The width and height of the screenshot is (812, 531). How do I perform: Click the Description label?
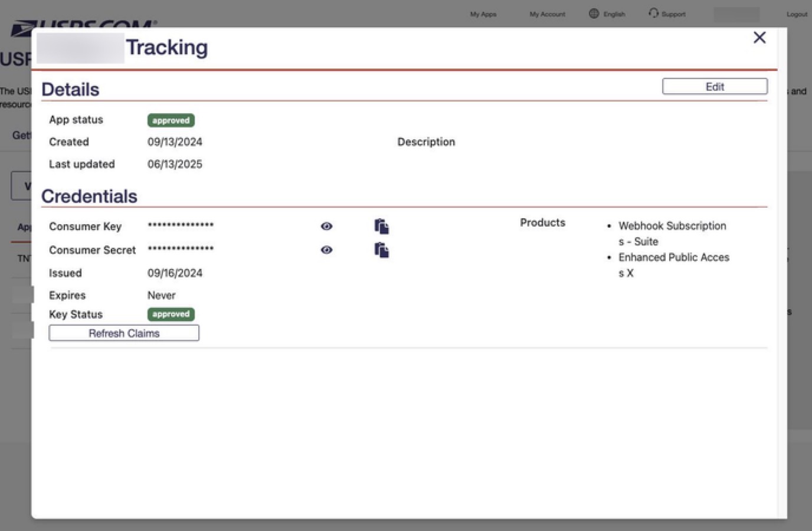click(426, 142)
